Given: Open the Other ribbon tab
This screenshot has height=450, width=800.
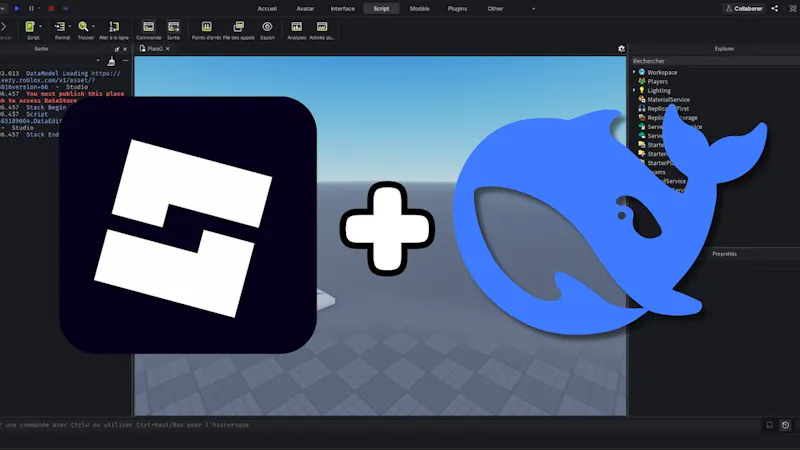Looking at the screenshot, I should coord(495,9).
